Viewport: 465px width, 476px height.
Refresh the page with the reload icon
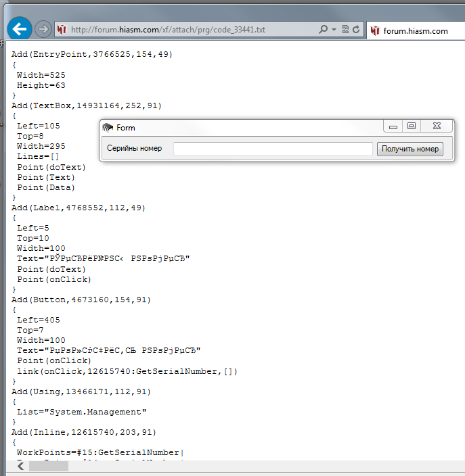tap(356, 30)
